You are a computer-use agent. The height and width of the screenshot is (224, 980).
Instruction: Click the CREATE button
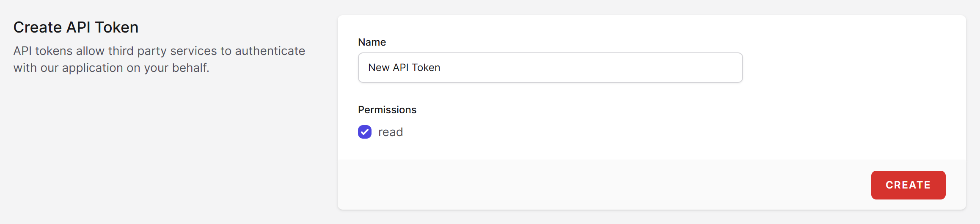point(908,185)
